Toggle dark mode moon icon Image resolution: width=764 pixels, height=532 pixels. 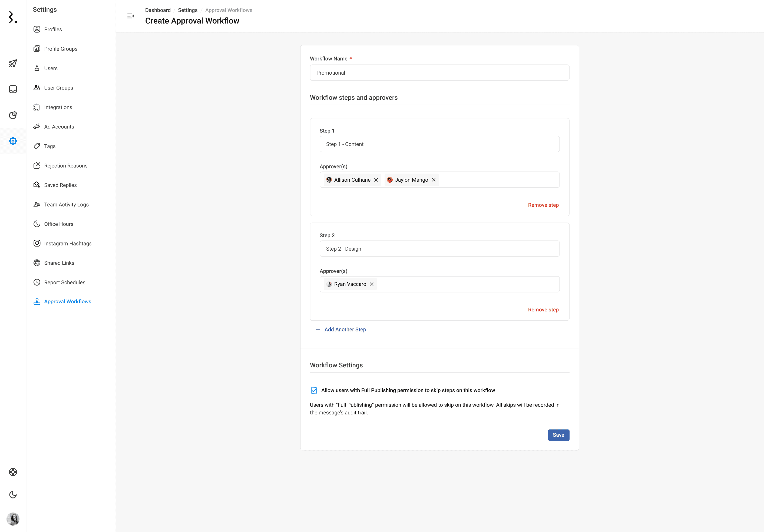coord(13,495)
